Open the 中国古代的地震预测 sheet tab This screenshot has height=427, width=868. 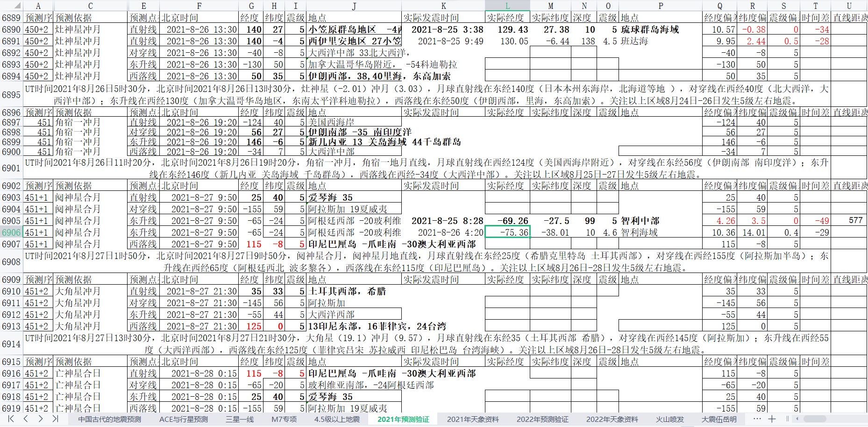coord(109,419)
